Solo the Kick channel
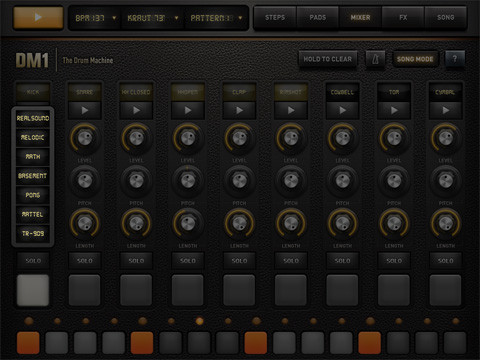 33,261
